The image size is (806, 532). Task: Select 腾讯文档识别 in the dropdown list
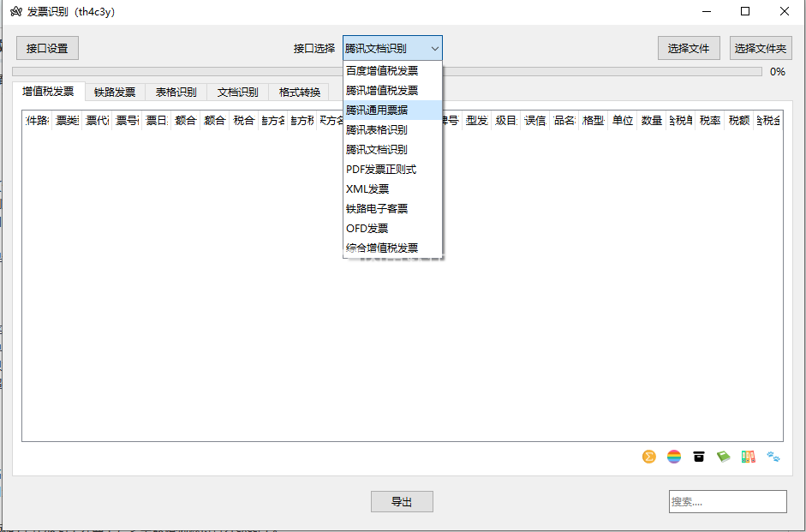392,150
